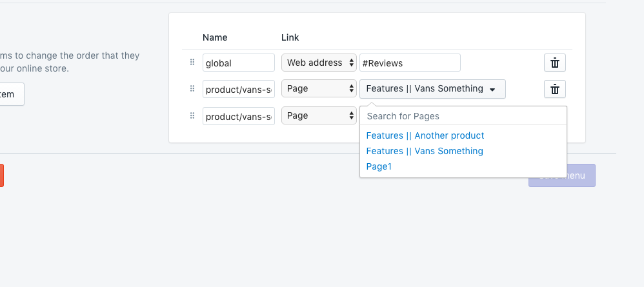Viewport: 644px width, 287px height.
Task: Click the drag handle beside the global name field
Action: click(x=192, y=63)
